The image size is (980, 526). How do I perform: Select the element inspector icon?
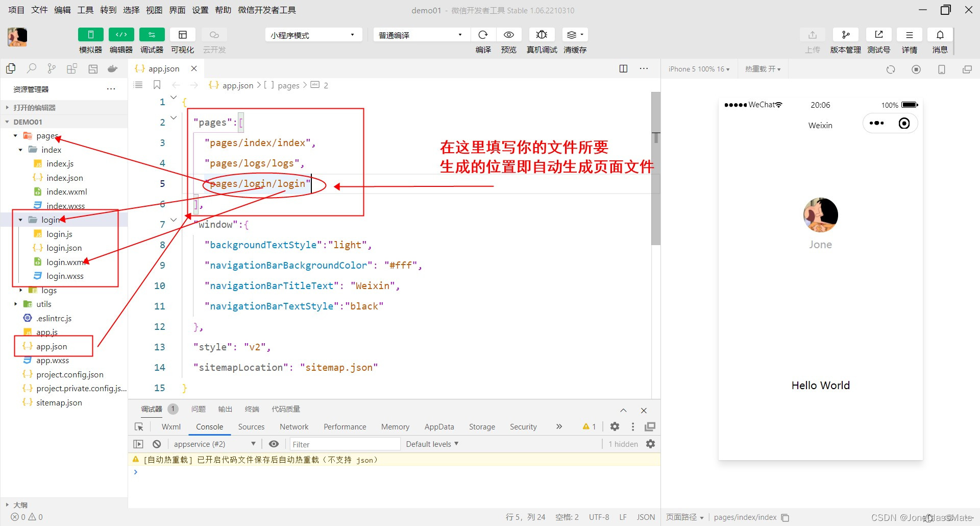[139, 426]
